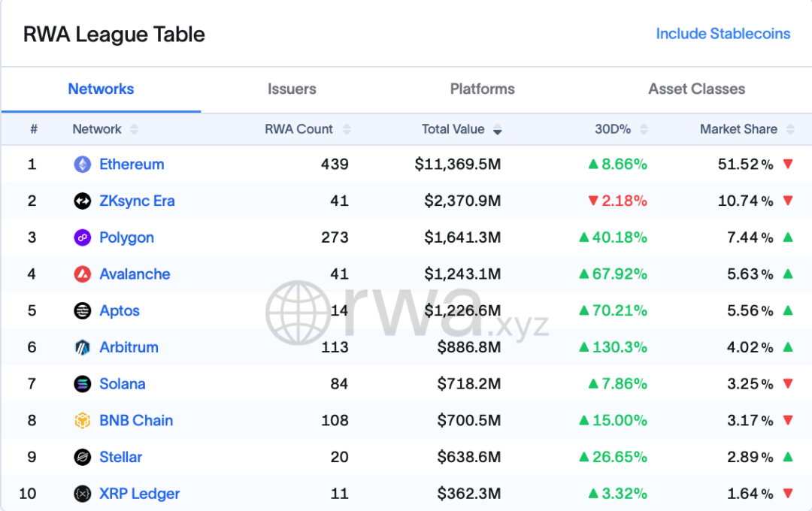
Task: Open the XRP Ledger network link
Action: tap(139, 494)
